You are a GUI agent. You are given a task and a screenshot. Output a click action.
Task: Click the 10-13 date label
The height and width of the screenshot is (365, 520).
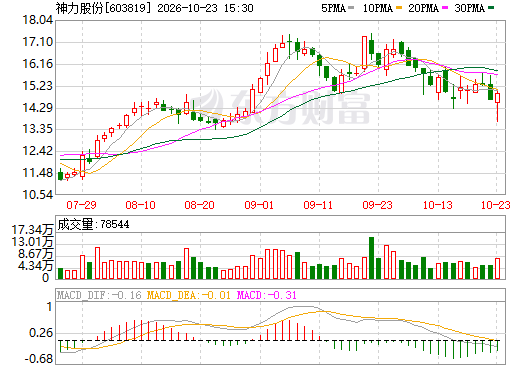(x=438, y=205)
